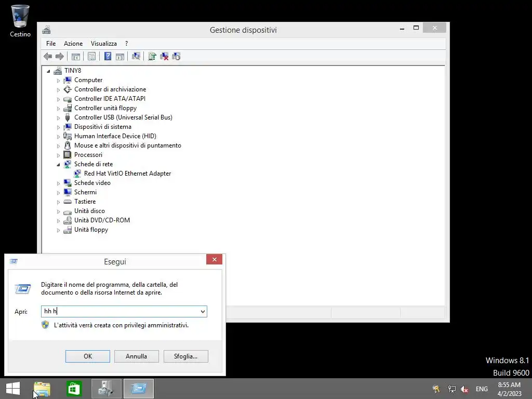Image resolution: width=532 pixels, height=399 pixels.
Task: Click the Red Hat VirtIO adapter icon
Action: tap(77, 174)
